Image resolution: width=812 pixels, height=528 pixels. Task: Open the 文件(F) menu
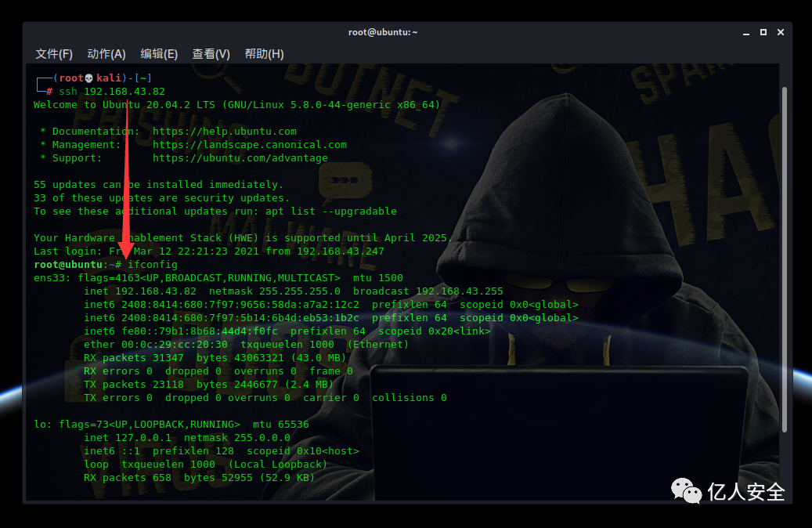[x=54, y=54]
